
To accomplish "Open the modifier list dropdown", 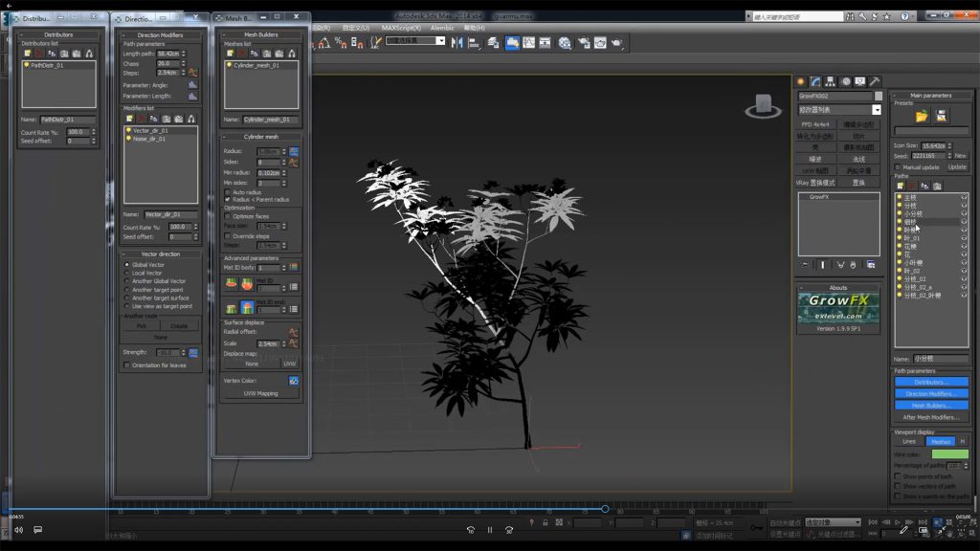I will (x=877, y=110).
